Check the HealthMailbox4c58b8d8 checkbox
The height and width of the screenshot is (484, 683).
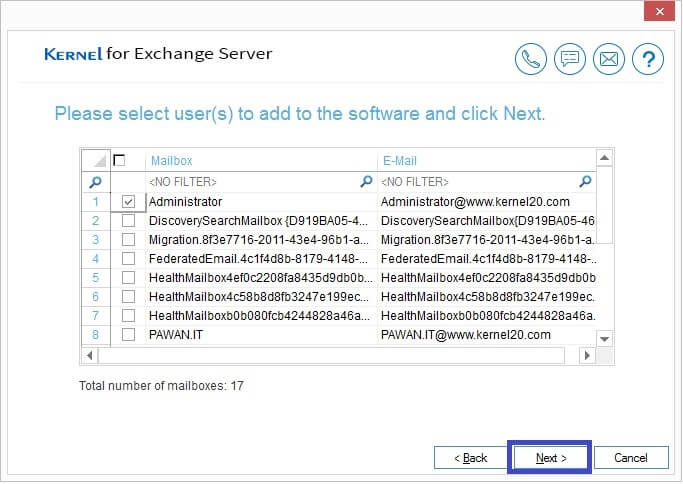(128, 297)
